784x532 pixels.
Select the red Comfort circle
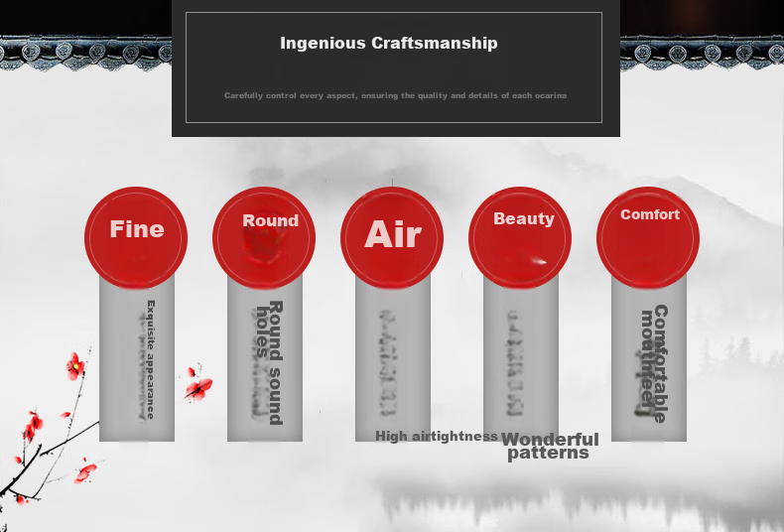[x=648, y=238]
